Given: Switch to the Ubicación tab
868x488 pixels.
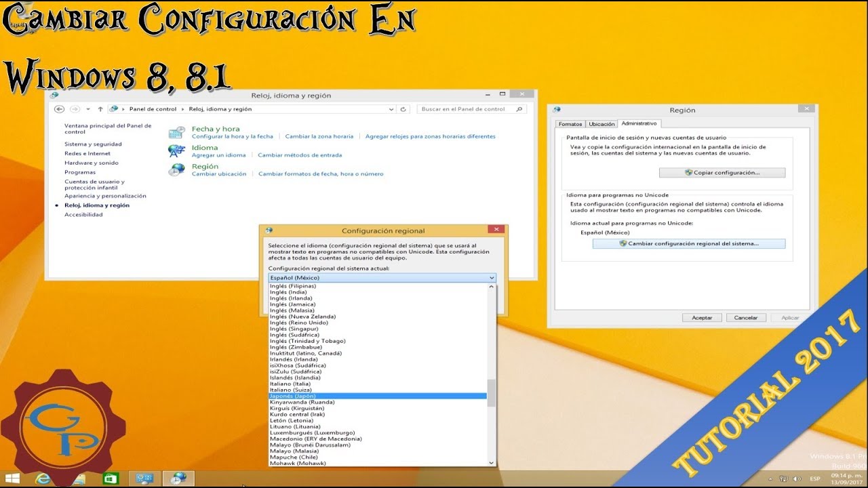Looking at the screenshot, I should (x=601, y=124).
